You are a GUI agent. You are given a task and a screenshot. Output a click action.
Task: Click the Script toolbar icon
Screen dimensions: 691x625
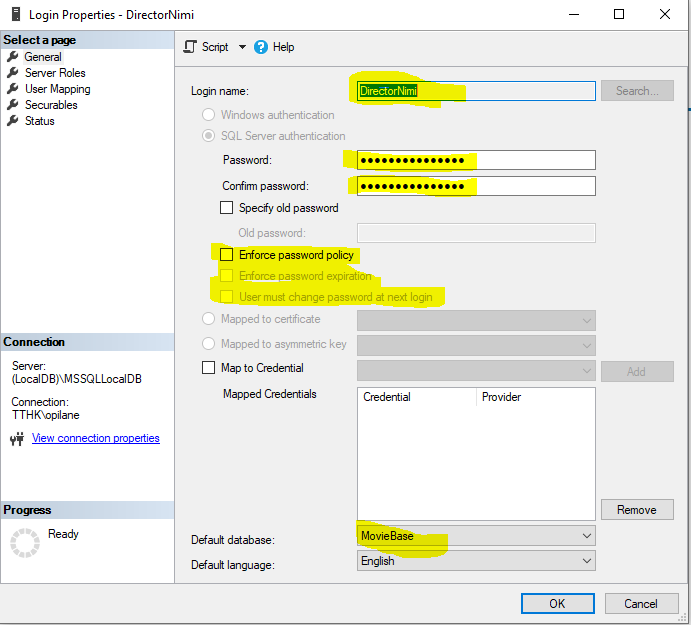tap(190, 47)
